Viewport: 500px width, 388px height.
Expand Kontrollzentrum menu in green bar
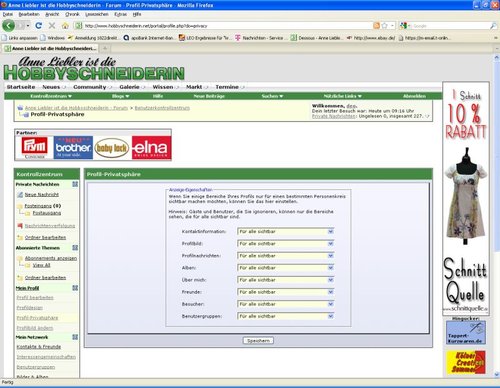(x=51, y=96)
